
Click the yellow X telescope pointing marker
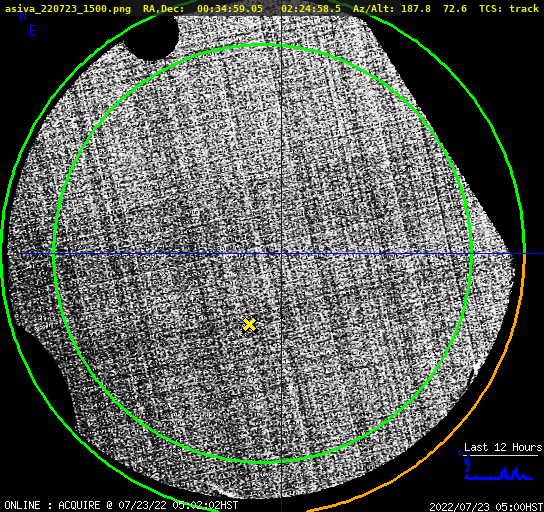pyautogui.click(x=249, y=325)
